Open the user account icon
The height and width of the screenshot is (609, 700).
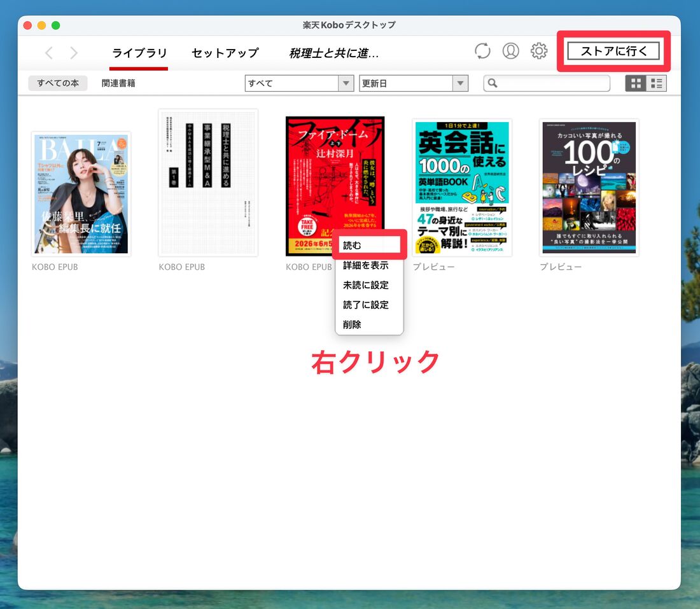[x=511, y=51]
